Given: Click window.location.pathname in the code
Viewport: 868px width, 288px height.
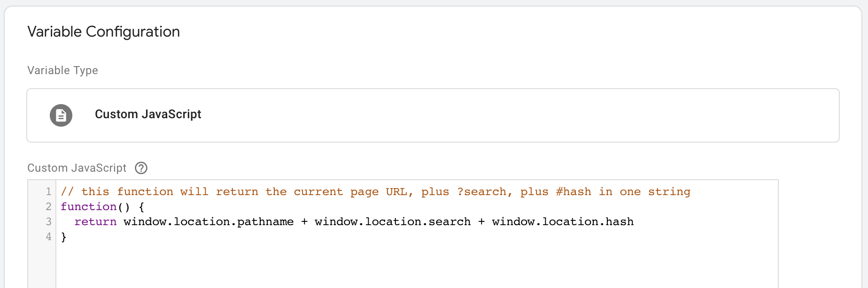Looking at the screenshot, I should click(x=209, y=222).
